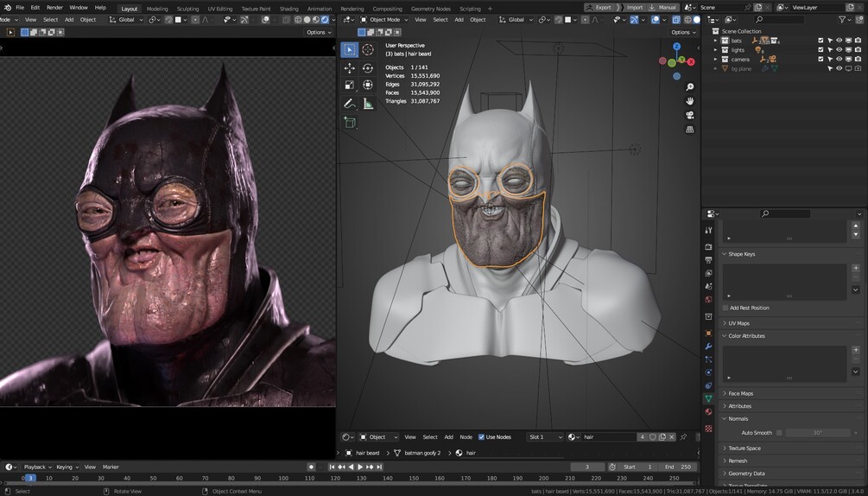Choose the Measure tool
Screen dimensions: 868x496
point(368,103)
